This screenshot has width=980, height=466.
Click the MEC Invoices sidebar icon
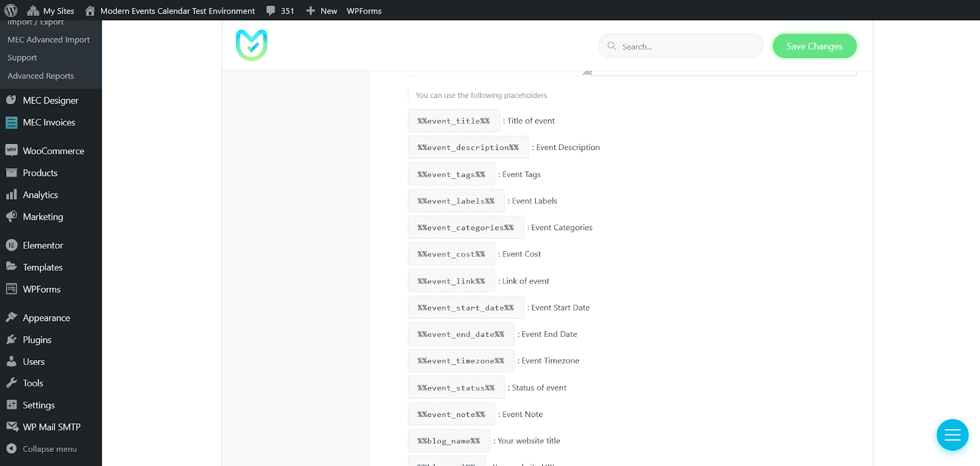tap(11, 122)
